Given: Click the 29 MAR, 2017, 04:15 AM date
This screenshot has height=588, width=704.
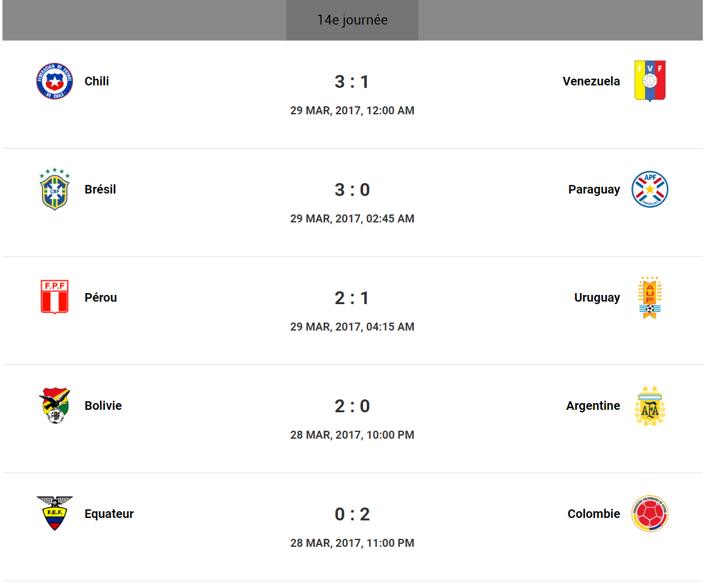Looking at the screenshot, I should tap(352, 327).
